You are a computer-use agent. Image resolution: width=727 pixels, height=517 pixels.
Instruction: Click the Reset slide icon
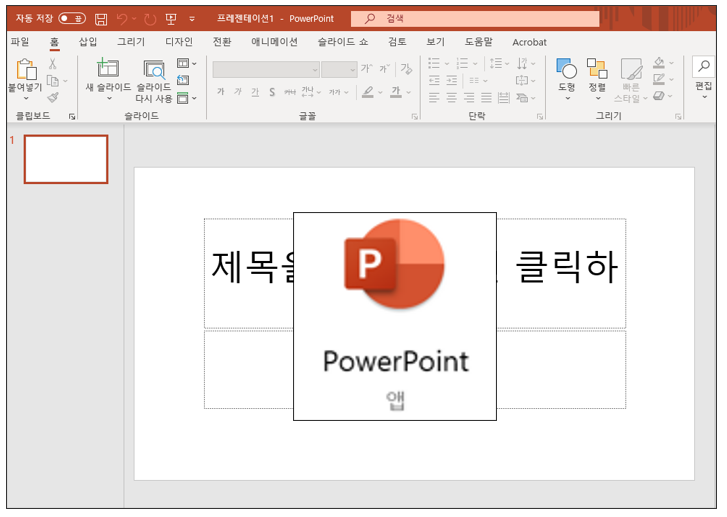click(183, 80)
